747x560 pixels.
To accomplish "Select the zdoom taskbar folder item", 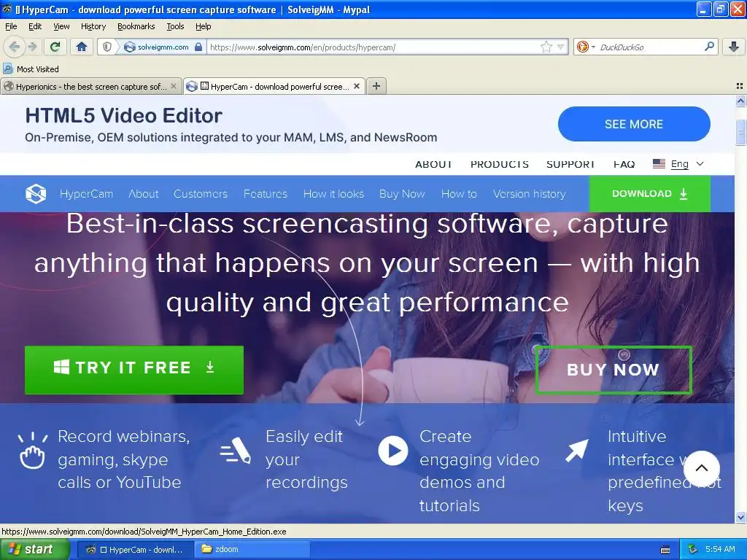I will [x=252, y=550].
